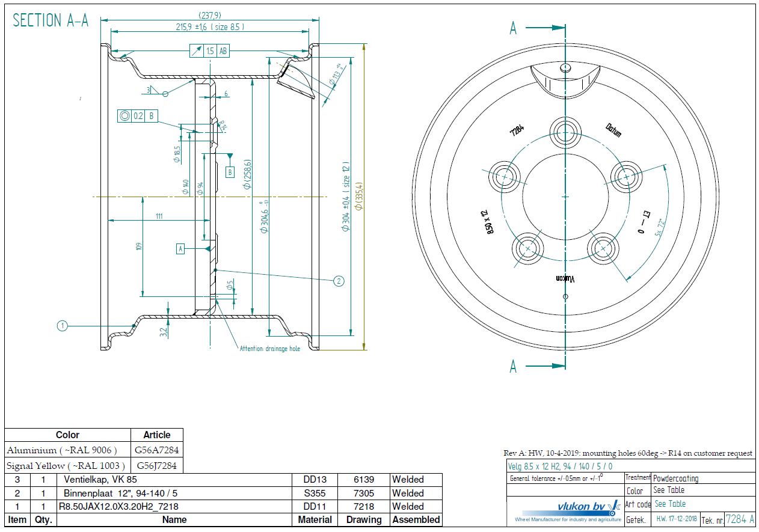
Task: Select the 215,9 ±1,6 width dimension
Action: click(210, 27)
